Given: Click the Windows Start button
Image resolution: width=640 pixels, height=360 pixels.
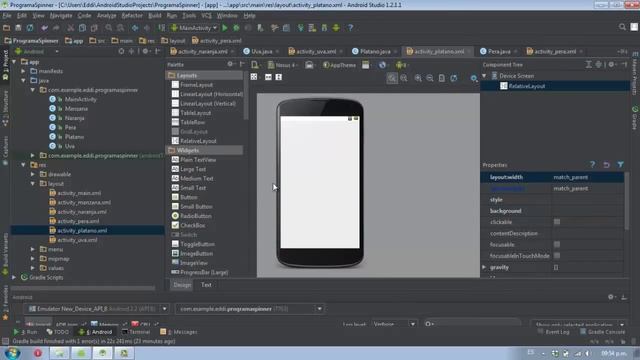Looking at the screenshot, I should 12,353.
